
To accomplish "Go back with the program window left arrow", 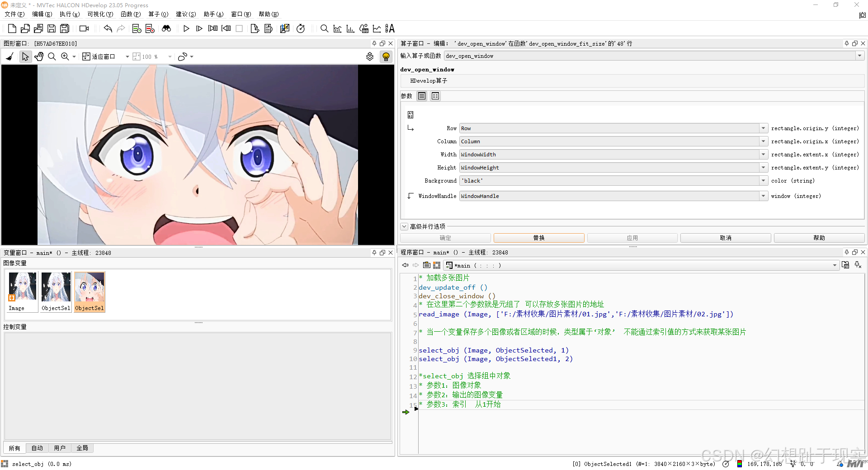I will click(x=405, y=265).
